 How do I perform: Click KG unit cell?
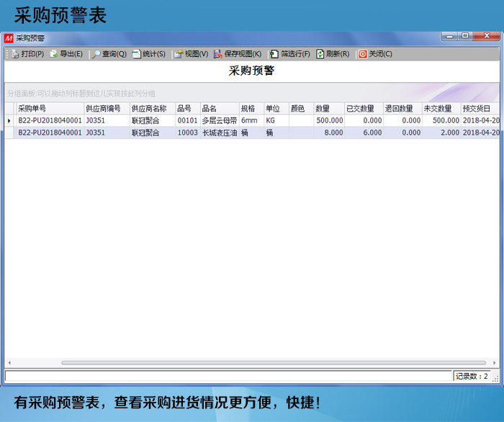click(276, 121)
